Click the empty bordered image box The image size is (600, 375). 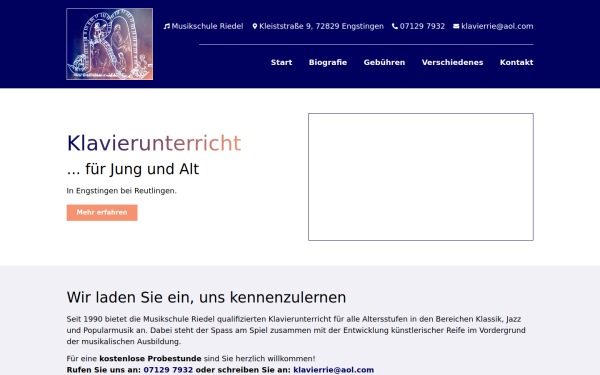(x=421, y=177)
